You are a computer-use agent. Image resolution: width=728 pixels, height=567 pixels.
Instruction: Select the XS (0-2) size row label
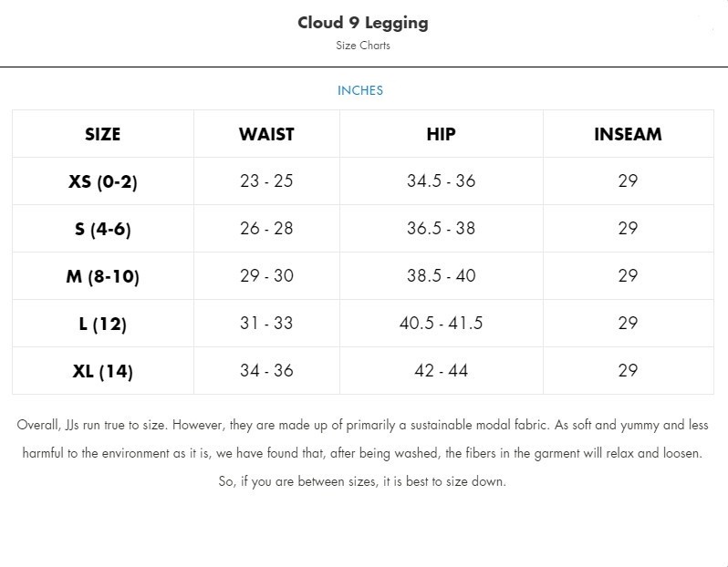102,181
